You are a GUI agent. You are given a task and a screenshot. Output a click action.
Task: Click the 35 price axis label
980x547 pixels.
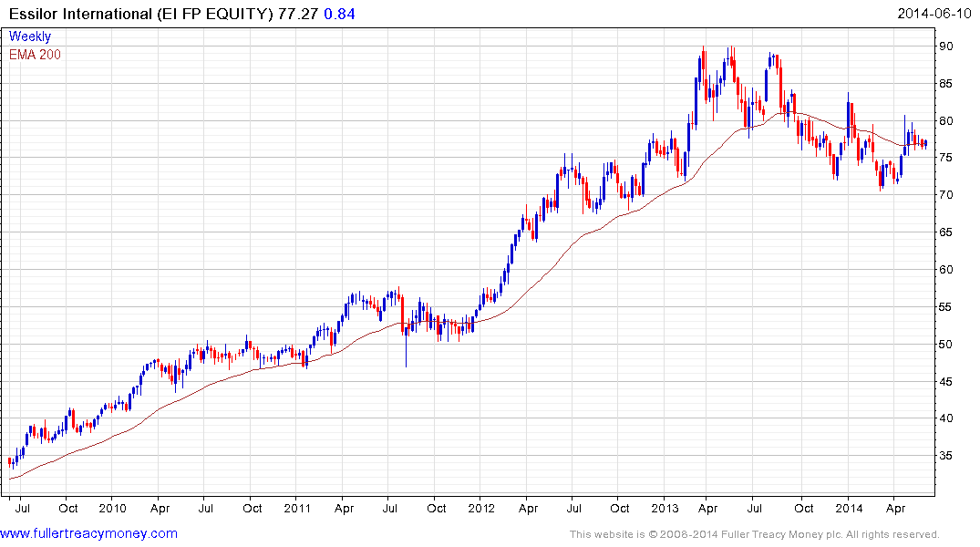tap(945, 456)
